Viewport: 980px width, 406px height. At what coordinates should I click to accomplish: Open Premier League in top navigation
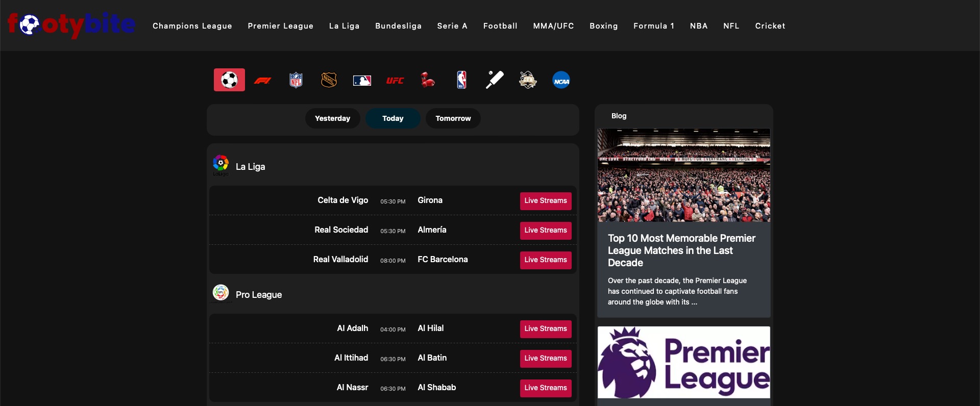tap(280, 26)
